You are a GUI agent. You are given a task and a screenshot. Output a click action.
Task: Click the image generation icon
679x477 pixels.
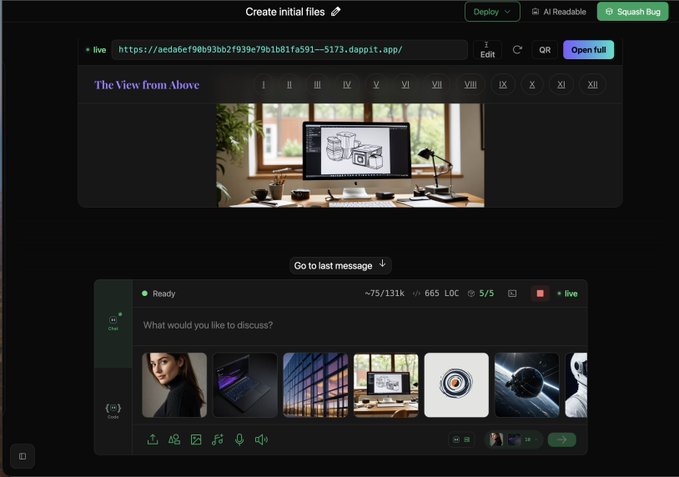click(196, 440)
